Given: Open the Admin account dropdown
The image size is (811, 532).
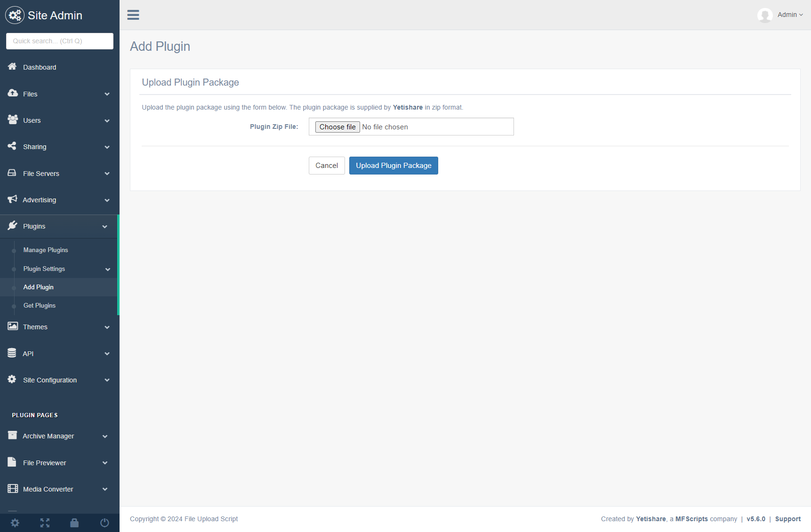Looking at the screenshot, I should tap(790, 15).
